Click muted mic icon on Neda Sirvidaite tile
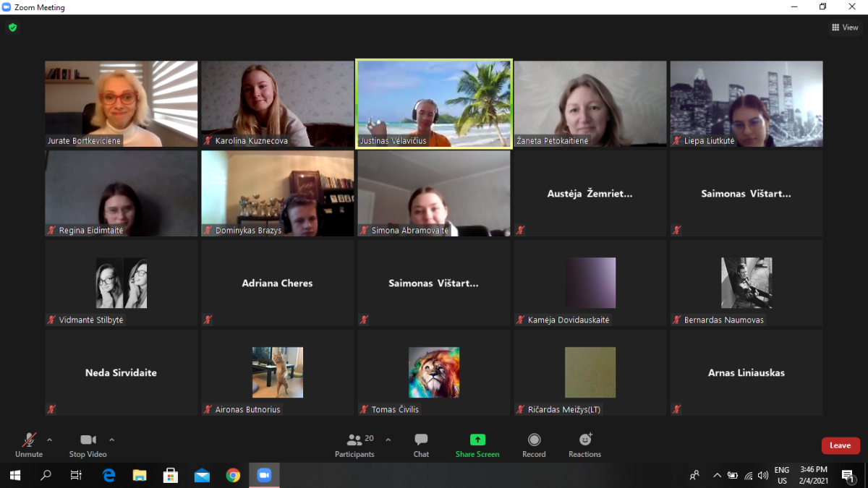This screenshot has height=488, width=868. 52,409
